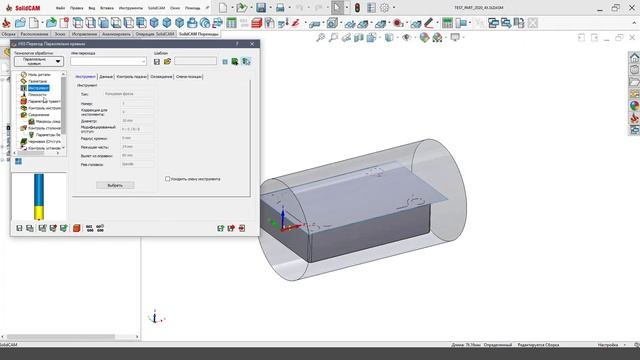Screen dimensions: 640x360
Task: Click the Edit Appearance color sphere icon
Action: pyautogui.click(x=424, y=38)
